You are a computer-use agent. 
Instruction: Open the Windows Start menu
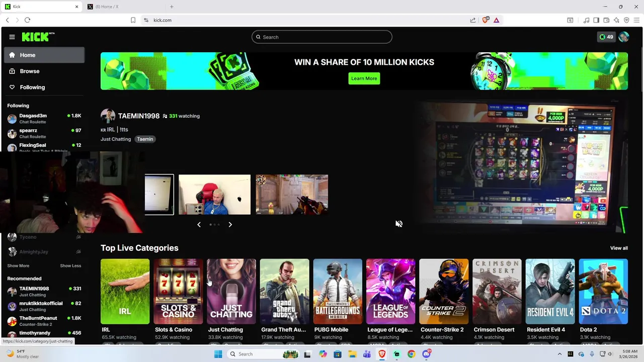218,354
